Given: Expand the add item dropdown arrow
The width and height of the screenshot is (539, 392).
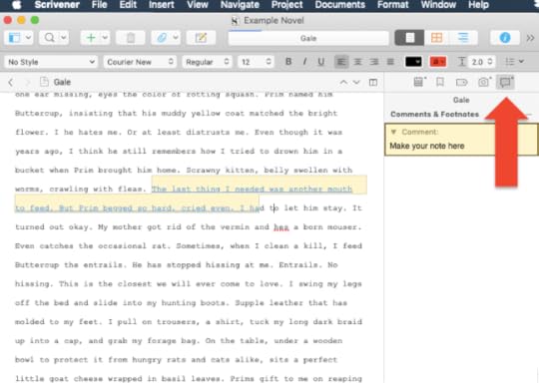Looking at the screenshot, I should (105, 38).
